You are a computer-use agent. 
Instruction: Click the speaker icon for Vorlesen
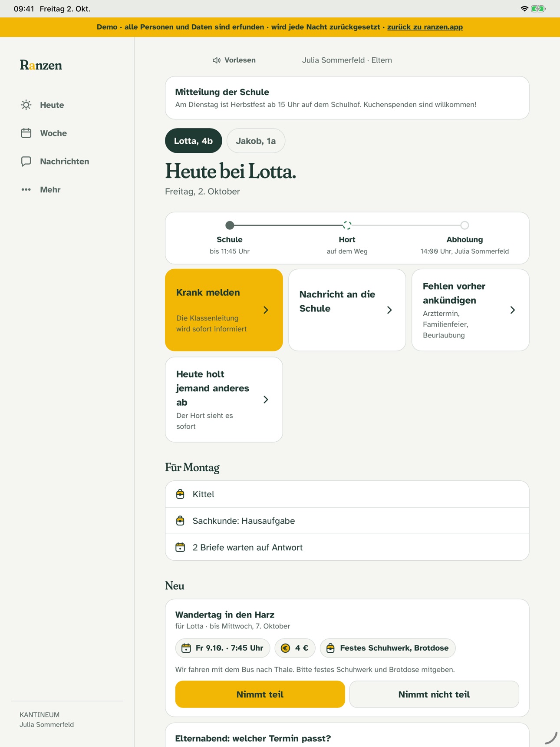click(x=217, y=60)
